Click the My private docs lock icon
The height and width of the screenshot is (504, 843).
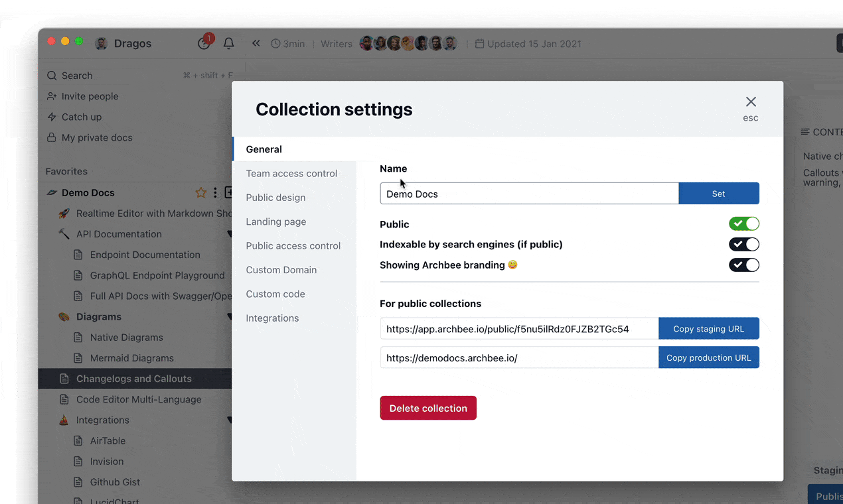52,137
